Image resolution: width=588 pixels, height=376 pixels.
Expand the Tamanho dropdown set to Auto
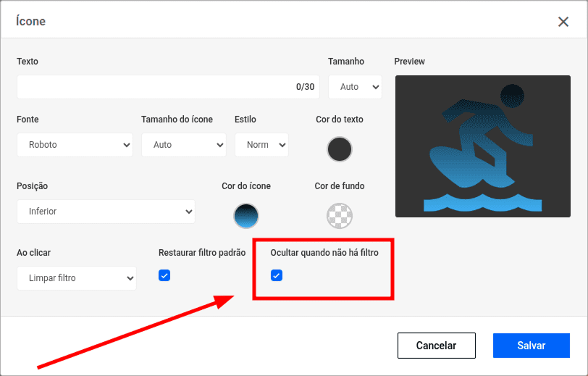tap(355, 87)
